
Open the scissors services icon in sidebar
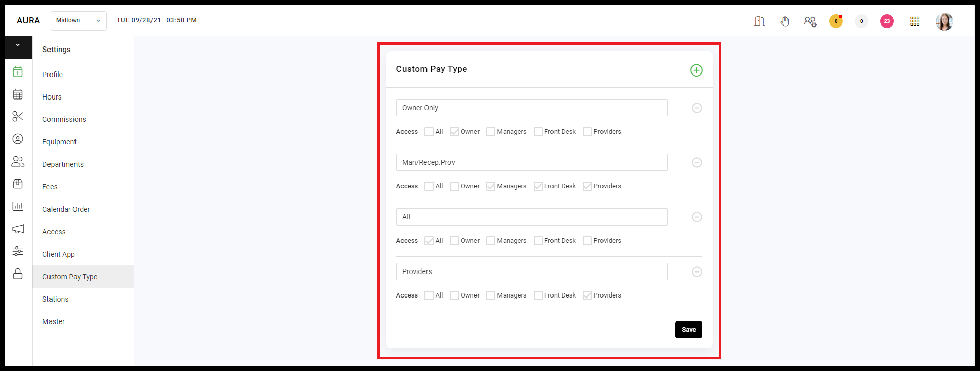tap(18, 116)
